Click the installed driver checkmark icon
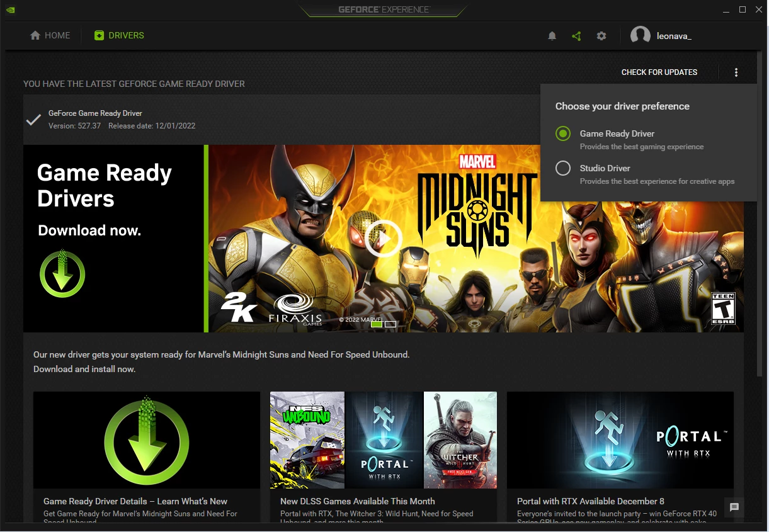The width and height of the screenshot is (769, 532). pos(33,120)
